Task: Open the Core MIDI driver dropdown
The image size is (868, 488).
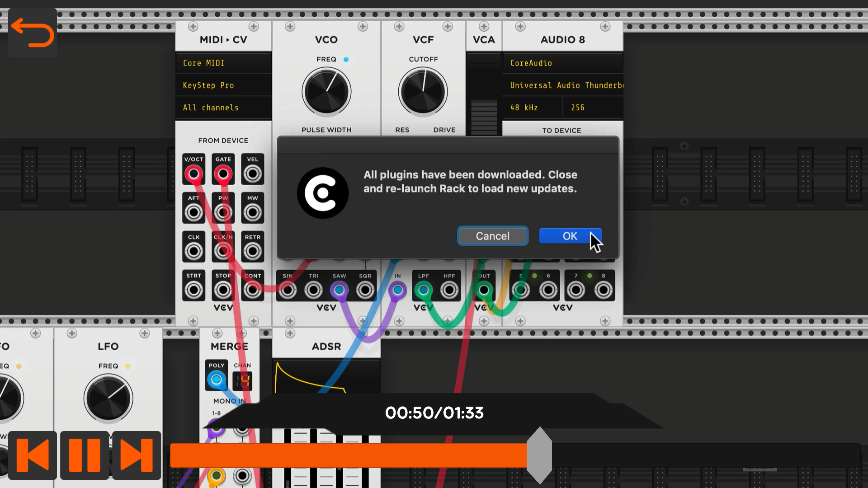Action: 223,63
